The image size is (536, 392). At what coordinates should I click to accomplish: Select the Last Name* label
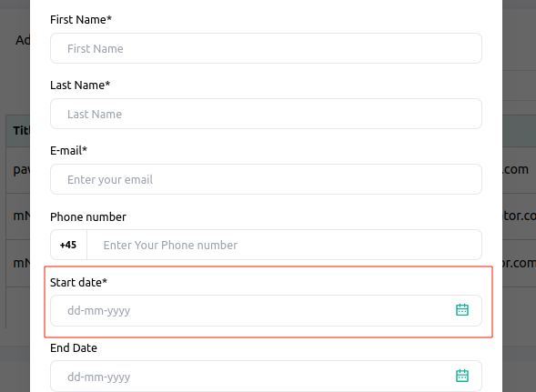[80, 85]
